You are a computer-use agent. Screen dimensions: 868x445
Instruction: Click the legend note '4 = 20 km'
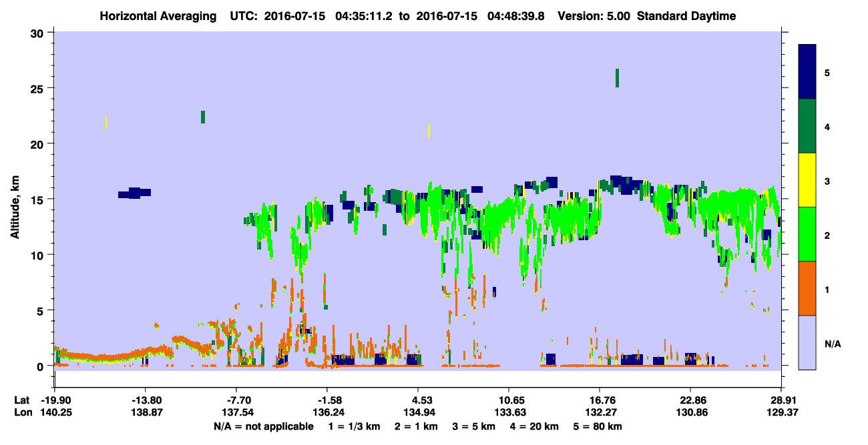(535, 426)
